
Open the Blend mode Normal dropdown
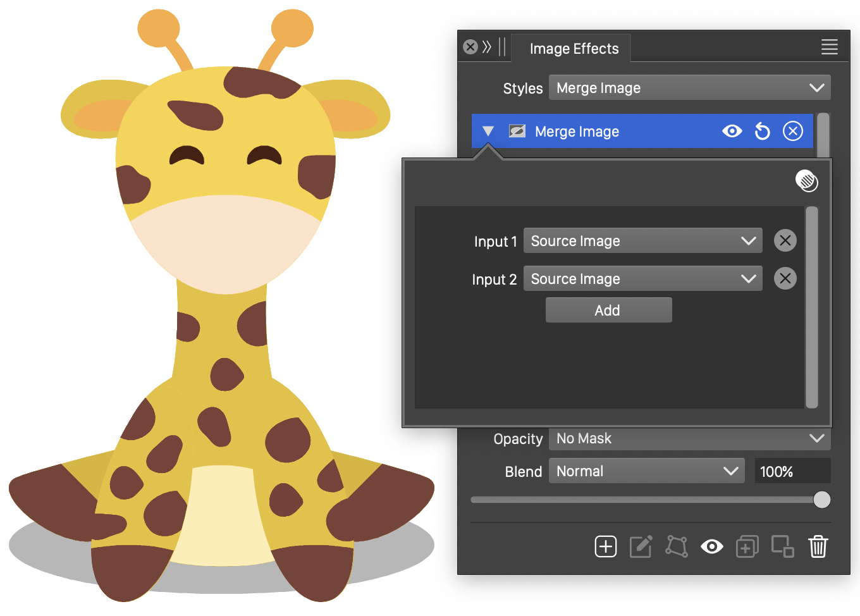click(646, 471)
